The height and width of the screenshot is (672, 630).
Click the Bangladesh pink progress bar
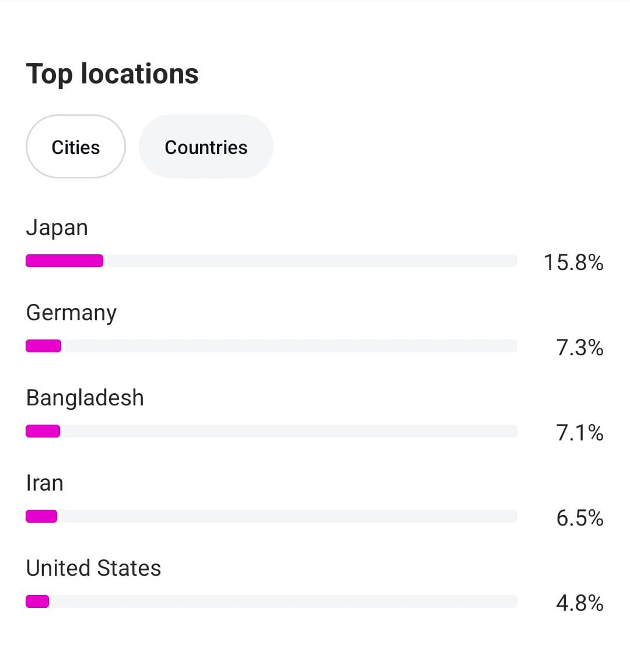tap(43, 431)
